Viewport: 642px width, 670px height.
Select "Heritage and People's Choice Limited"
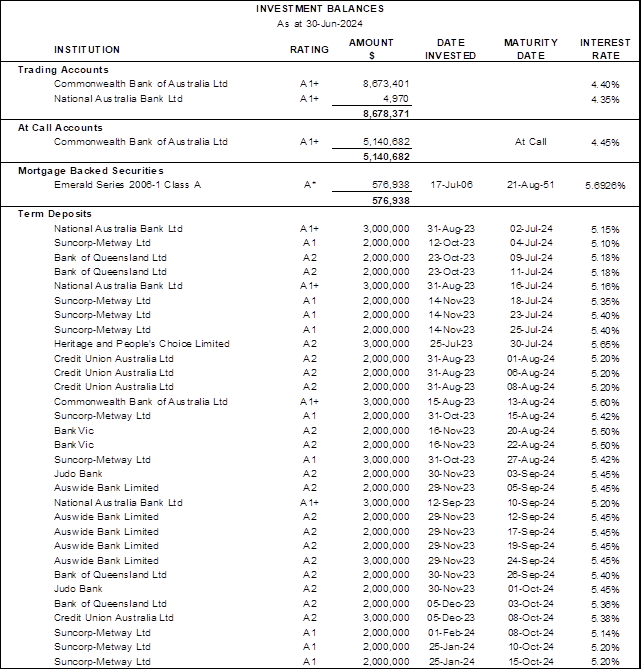point(142,344)
